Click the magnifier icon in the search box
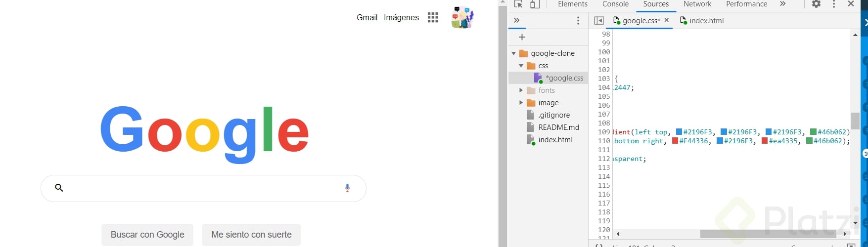Image resolution: width=868 pixels, height=247 pixels. pyautogui.click(x=59, y=188)
